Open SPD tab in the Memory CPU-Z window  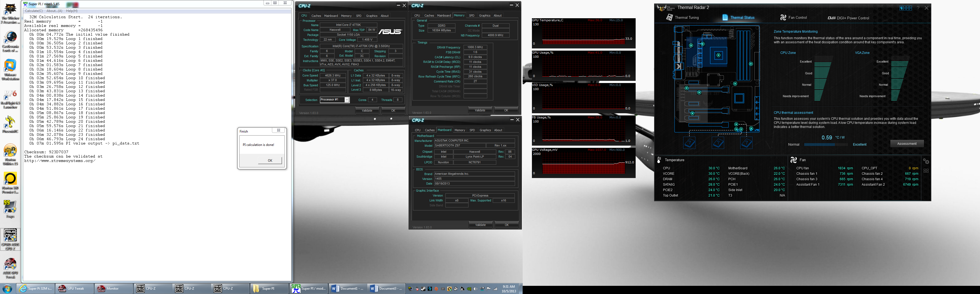(472, 16)
